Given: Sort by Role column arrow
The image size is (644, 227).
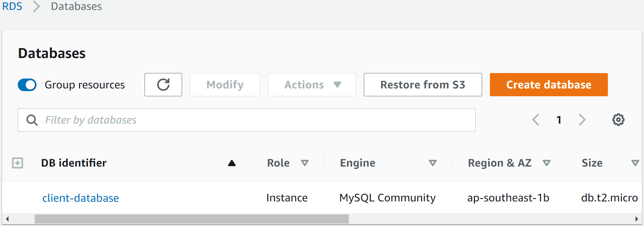Looking at the screenshot, I should [305, 163].
